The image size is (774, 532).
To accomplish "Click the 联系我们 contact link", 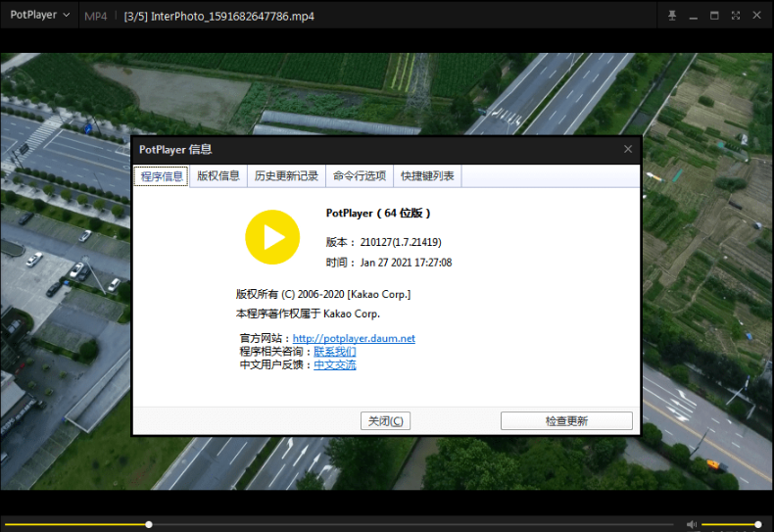I will [334, 352].
